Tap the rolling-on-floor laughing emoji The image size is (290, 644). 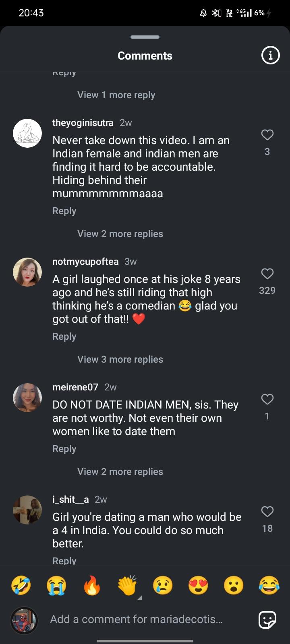click(21, 586)
